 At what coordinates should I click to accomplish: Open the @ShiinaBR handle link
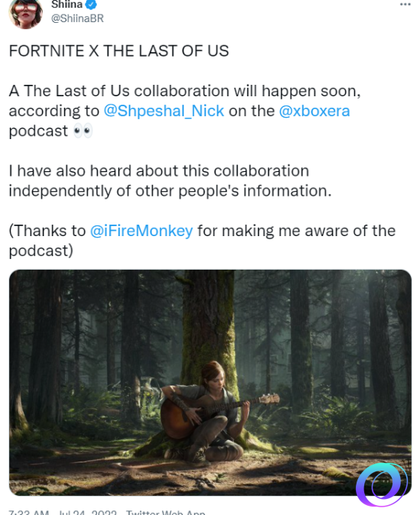tap(77, 18)
